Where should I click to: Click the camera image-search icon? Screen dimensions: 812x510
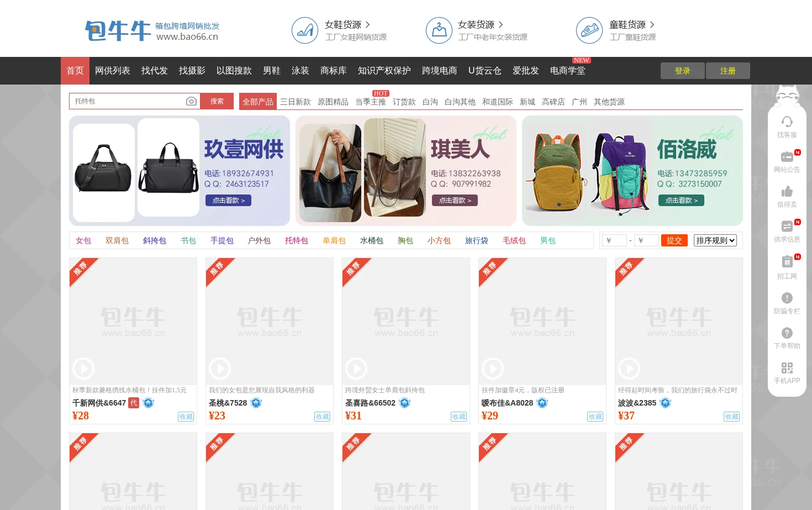[191, 101]
